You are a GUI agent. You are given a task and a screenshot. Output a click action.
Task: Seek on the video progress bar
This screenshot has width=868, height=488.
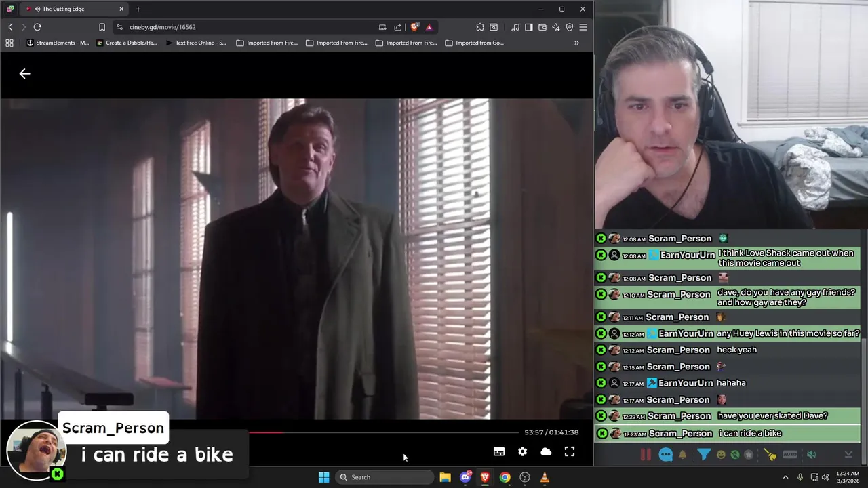[x=383, y=432]
